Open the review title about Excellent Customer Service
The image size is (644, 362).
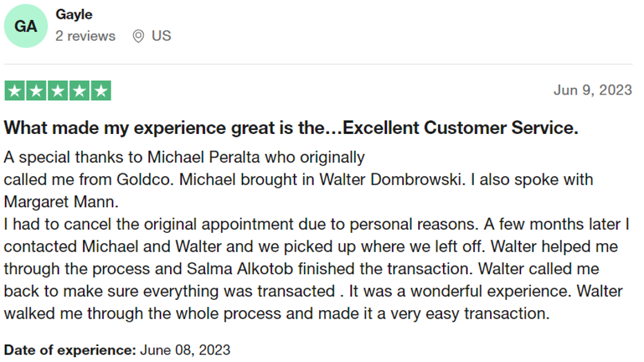[x=291, y=128]
